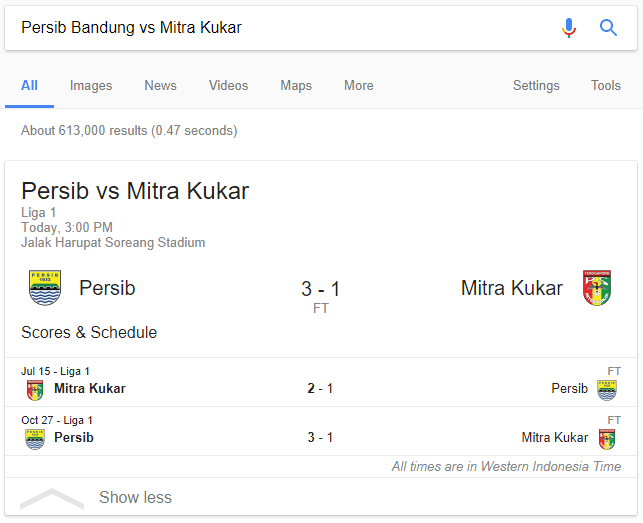Screen dimensions: 643x523
Task: Click Persib crest in Oct 27 match
Action: (35, 439)
